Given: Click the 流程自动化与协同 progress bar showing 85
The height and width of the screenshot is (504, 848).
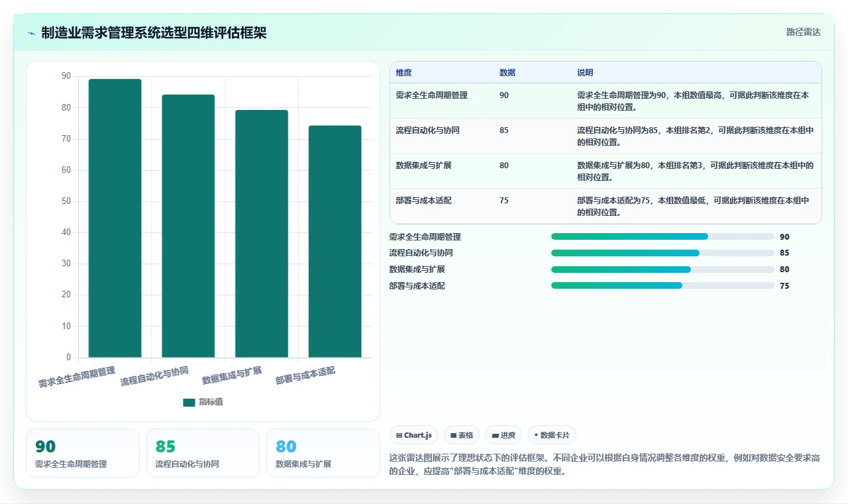Looking at the screenshot, I should pos(662,253).
